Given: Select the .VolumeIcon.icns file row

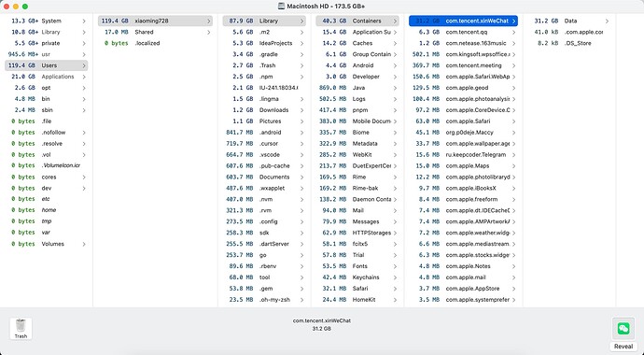Looking at the screenshot, I should [47, 165].
